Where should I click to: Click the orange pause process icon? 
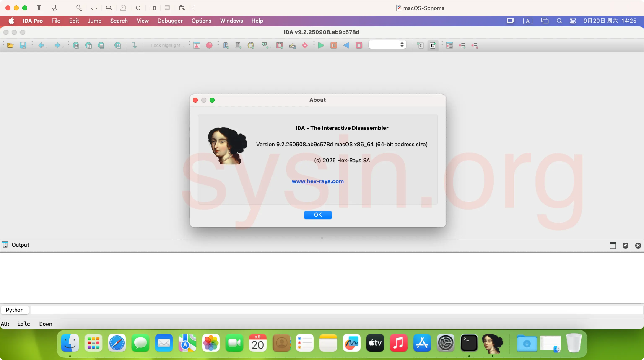pyautogui.click(x=334, y=45)
